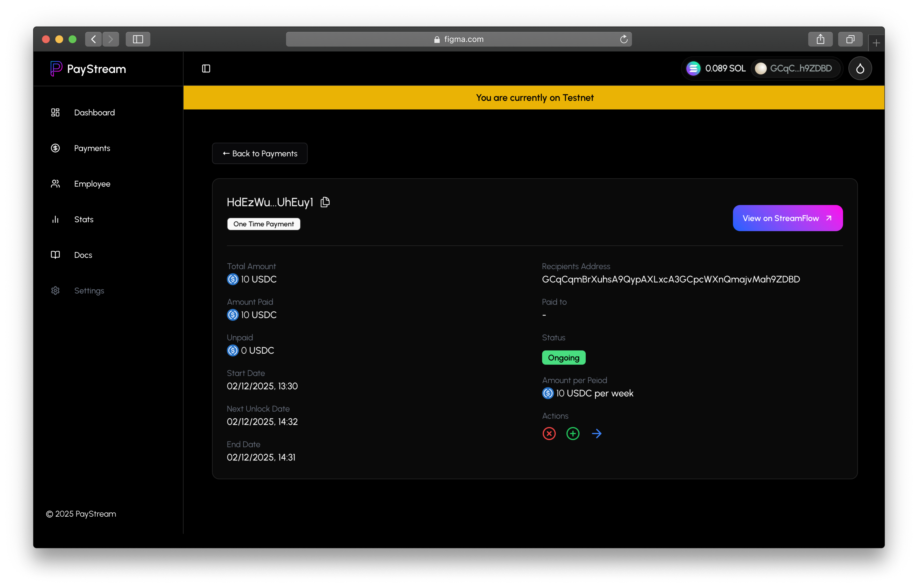Toggle the browser sidebar panel button
This screenshot has width=918, height=588.
click(138, 39)
